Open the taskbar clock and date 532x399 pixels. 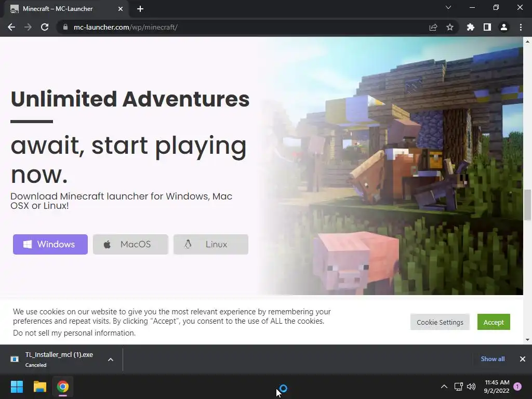(x=497, y=387)
